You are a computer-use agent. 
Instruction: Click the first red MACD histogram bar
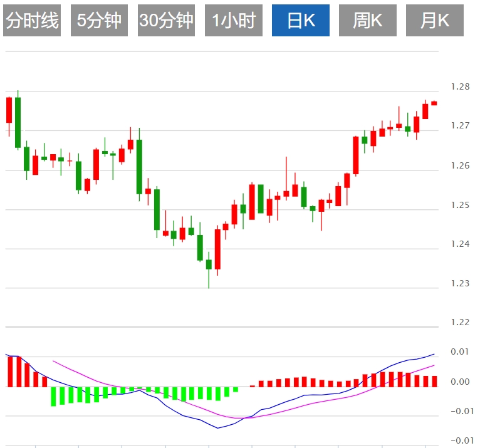[10, 372]
